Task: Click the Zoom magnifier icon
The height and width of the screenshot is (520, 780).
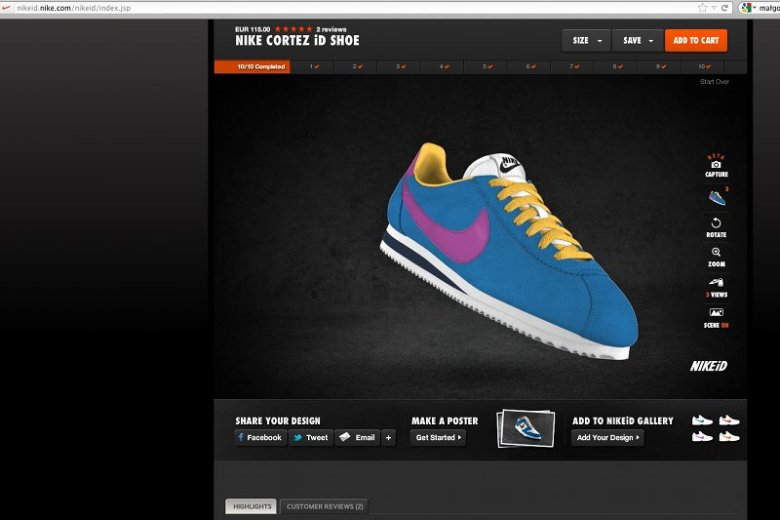Action: (716, 252)
